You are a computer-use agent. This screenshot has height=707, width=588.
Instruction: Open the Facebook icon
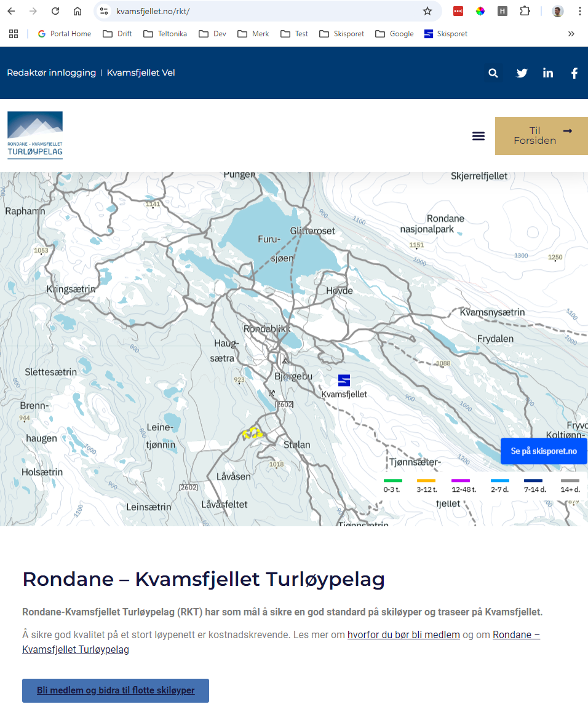pyautogui.click(x=574, y=73)
